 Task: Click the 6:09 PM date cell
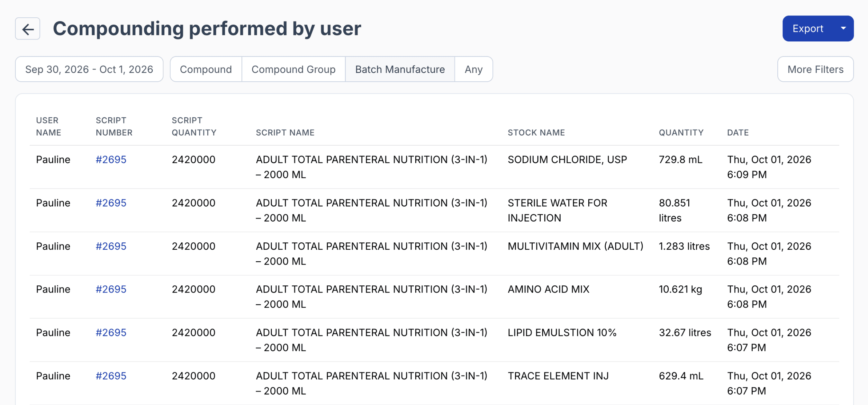(769, 167)
